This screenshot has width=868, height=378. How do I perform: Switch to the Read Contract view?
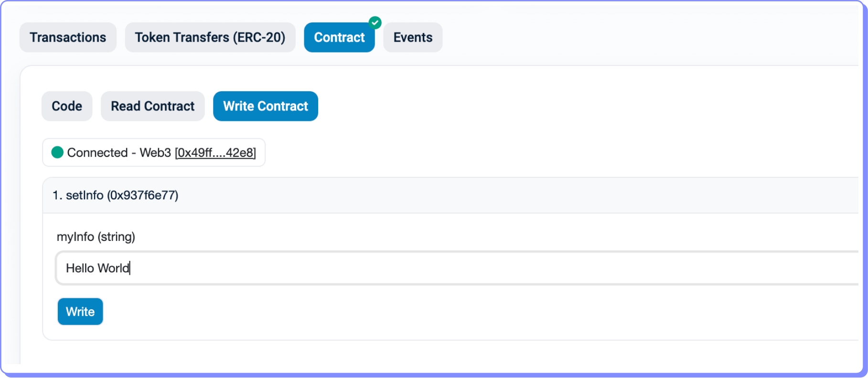[x=152, y=106]
